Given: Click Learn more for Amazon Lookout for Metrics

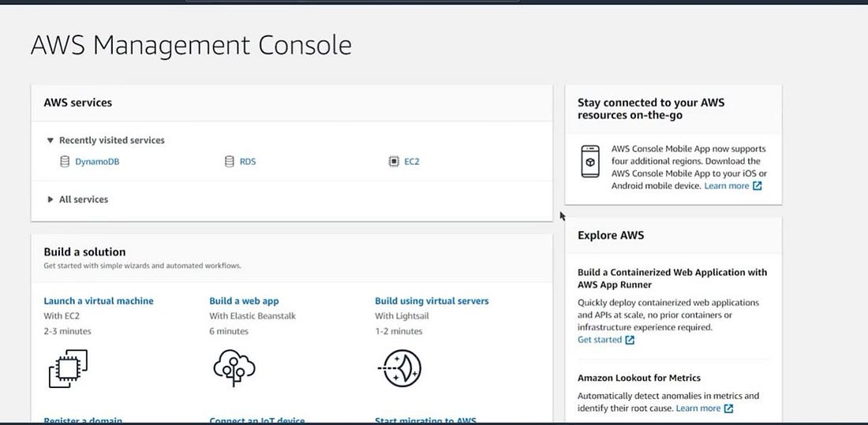Looking at the screenshot, I should pos(698,408).
